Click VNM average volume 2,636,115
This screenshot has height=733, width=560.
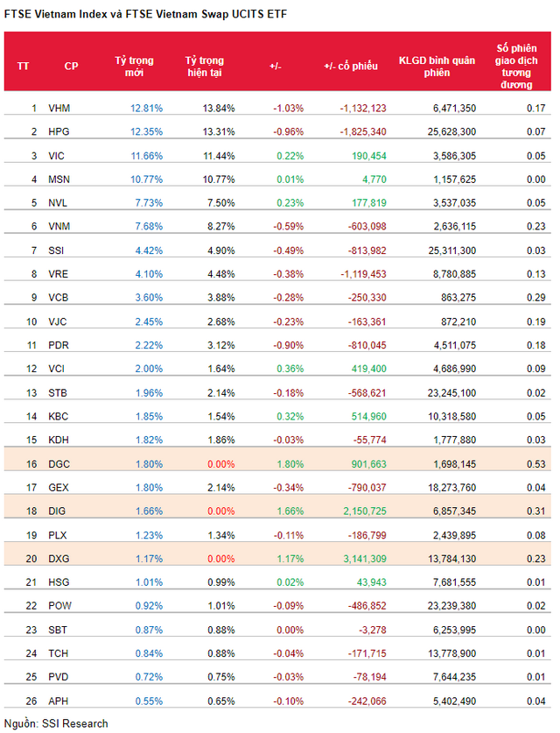[454, 227]
